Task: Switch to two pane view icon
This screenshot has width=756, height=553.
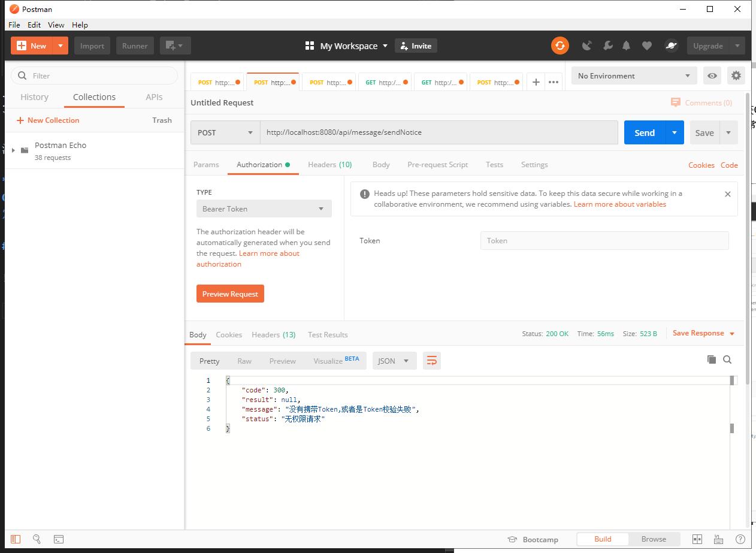Action: pos(697,539)
